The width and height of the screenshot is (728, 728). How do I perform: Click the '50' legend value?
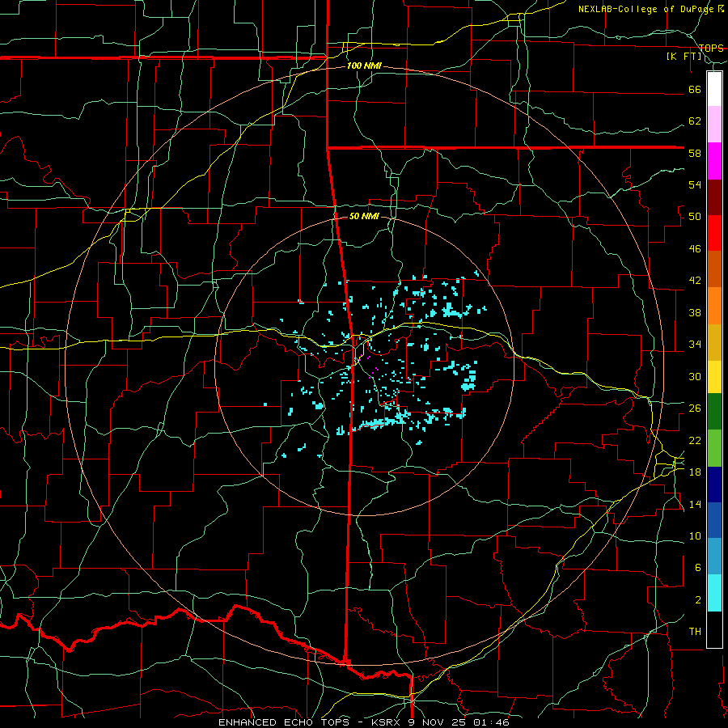pos(695,217)
